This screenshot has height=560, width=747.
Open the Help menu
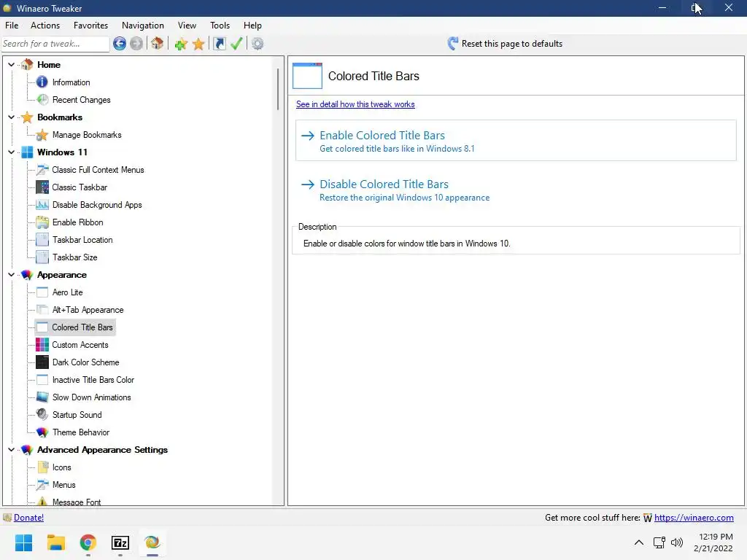click(252, 26)
